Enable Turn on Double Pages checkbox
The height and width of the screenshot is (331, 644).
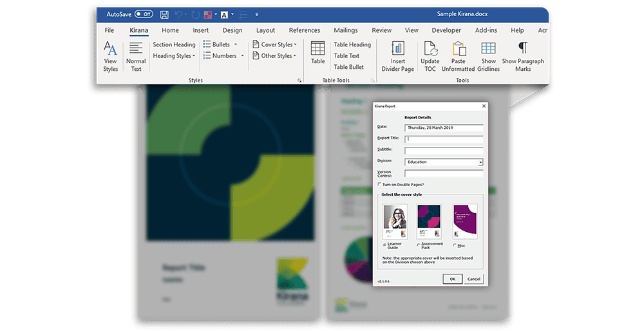pyautogui.click(x=379, y=184)
